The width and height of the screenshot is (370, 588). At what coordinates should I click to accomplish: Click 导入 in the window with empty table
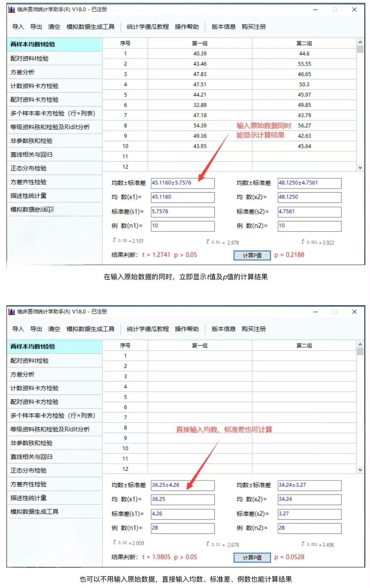pyautogui.click(x=18, y=329)
